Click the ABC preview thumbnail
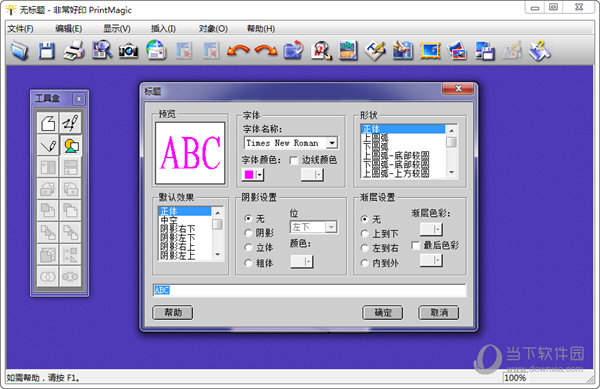Viewport: 600px width, 389px height. (x=190, y=153)
